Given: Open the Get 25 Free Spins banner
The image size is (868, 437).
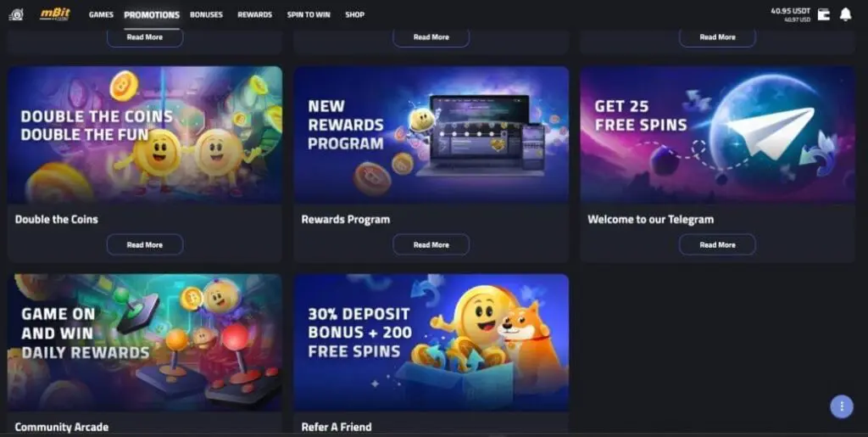Looking at the screenshot, I should pyautogui.click(x=717, y=135).
